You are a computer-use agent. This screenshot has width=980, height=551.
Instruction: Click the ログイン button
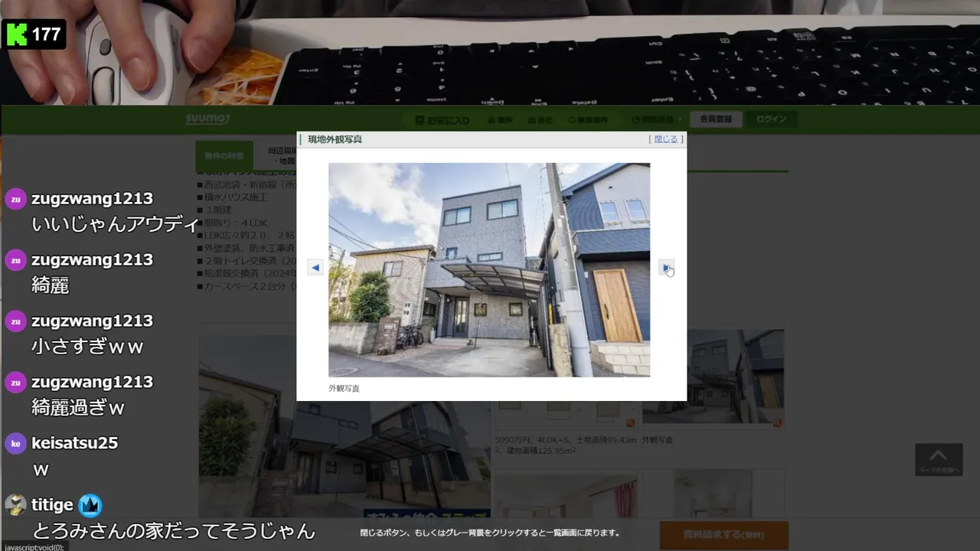[772, 119]
